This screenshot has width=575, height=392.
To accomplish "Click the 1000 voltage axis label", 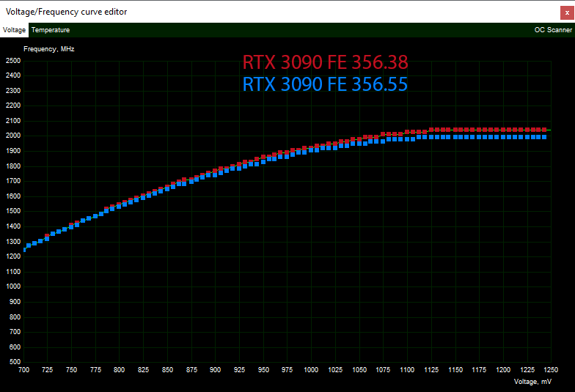I will click(311, 370).
